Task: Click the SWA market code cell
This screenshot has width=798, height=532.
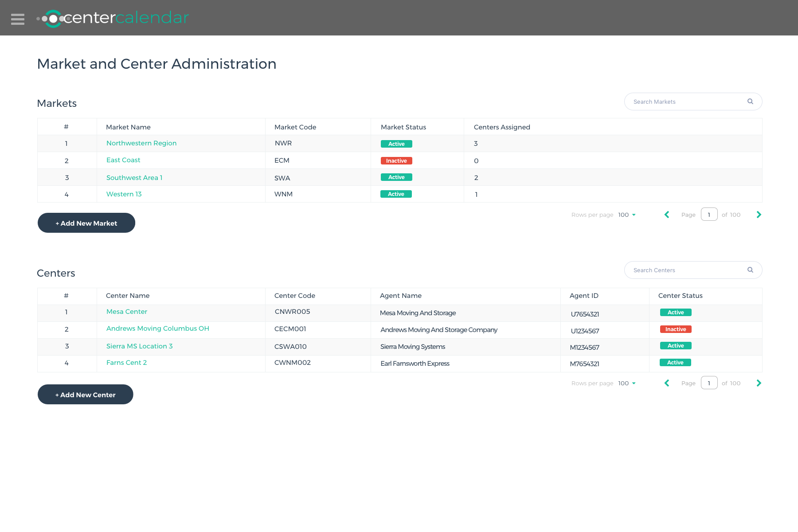Action: 282,178
